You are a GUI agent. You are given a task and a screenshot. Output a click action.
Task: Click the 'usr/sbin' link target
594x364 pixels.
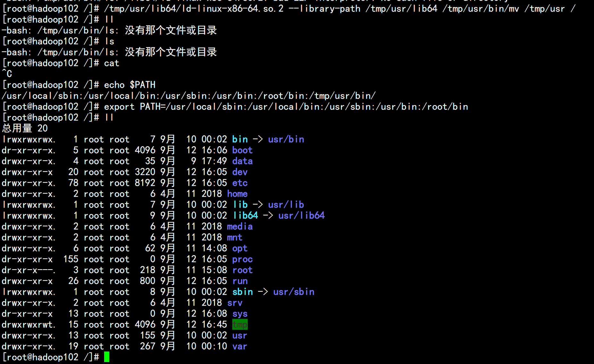coord(294,292)
